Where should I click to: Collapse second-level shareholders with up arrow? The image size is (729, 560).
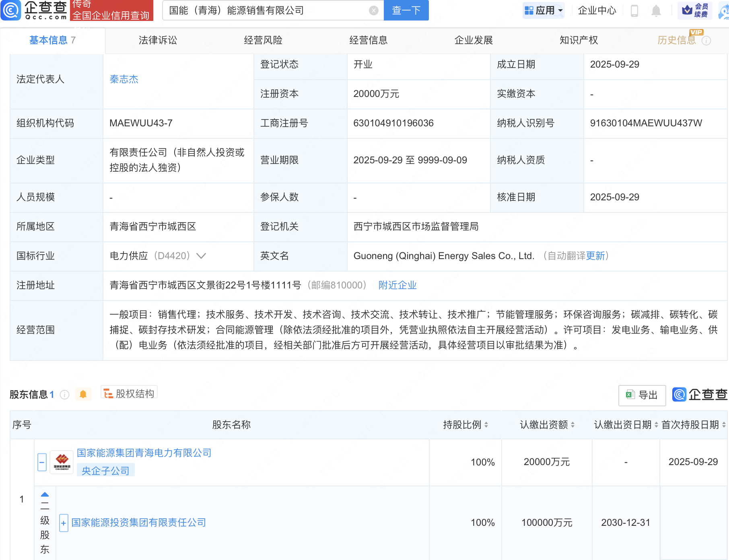(45, 494)
